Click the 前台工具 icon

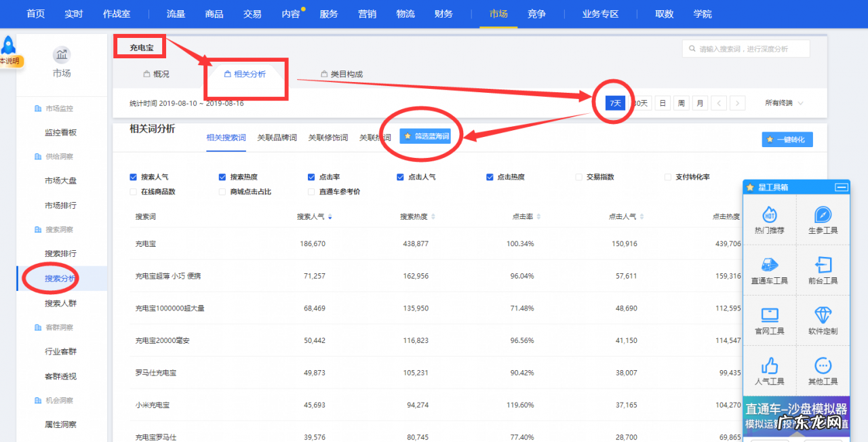(823, 270)
